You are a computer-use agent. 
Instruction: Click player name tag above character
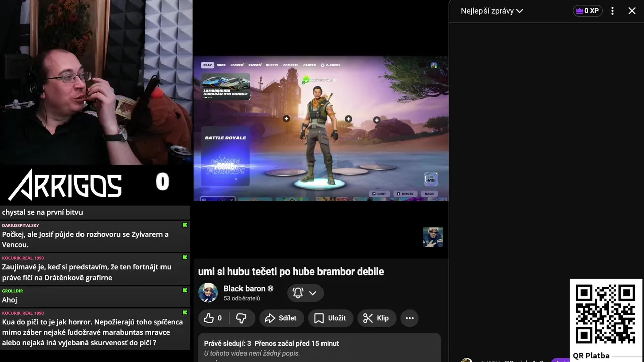click(318, 80)
